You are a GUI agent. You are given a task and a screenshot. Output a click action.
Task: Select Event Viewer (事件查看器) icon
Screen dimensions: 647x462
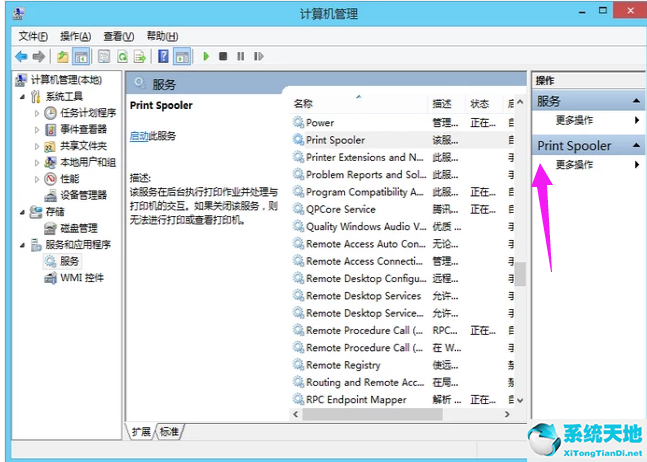pos(50,130)
